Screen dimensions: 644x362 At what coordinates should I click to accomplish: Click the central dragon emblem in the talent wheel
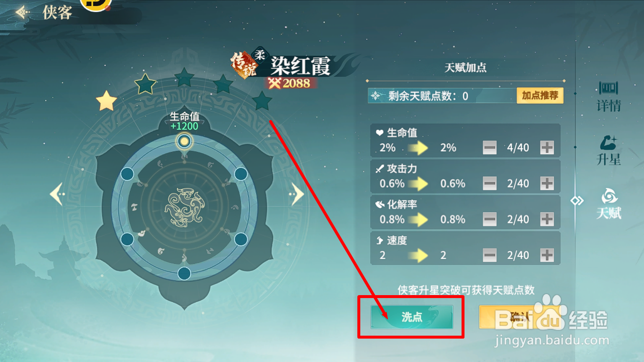[185, 207]
